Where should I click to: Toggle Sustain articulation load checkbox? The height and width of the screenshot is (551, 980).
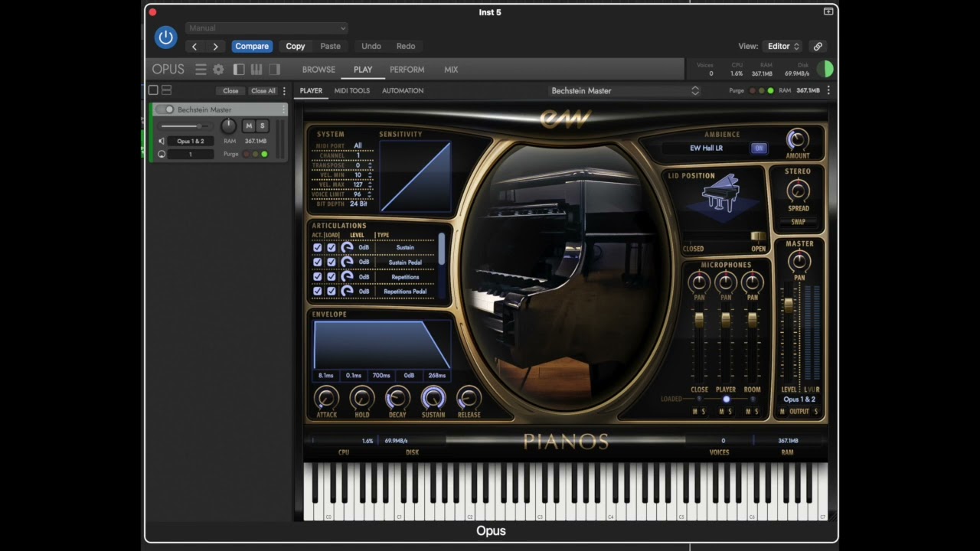332,247
